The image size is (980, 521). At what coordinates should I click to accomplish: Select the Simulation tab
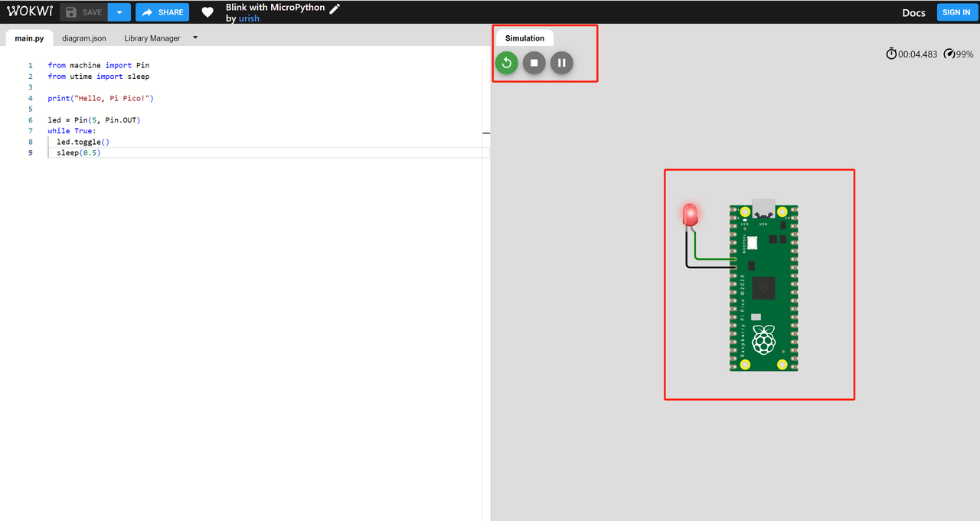[x=524, y=38]
